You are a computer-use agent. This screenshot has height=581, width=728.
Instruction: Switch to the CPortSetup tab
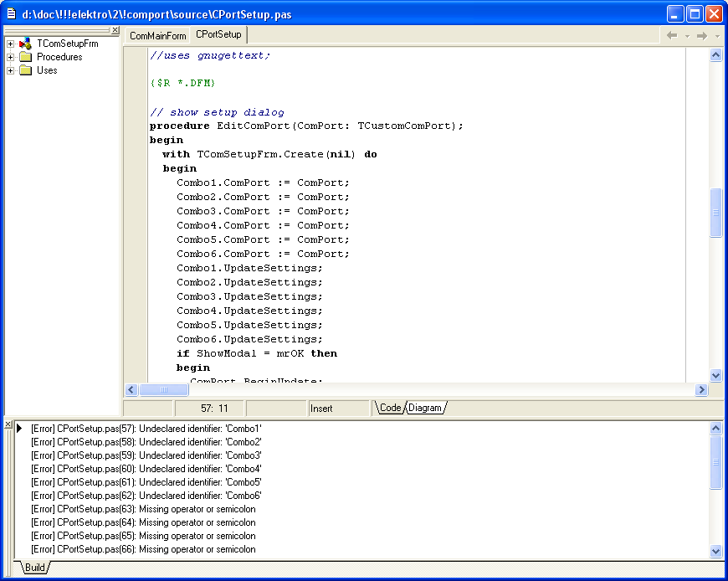pos(218,34)
